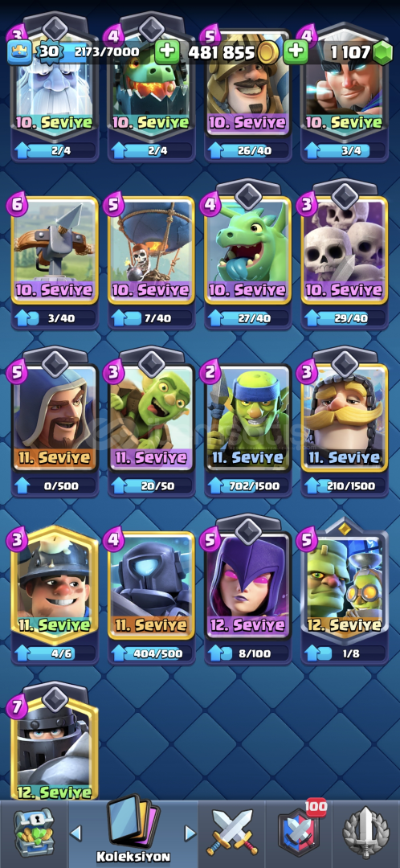Tap the blue King level 30 badge

click(44, 52)
